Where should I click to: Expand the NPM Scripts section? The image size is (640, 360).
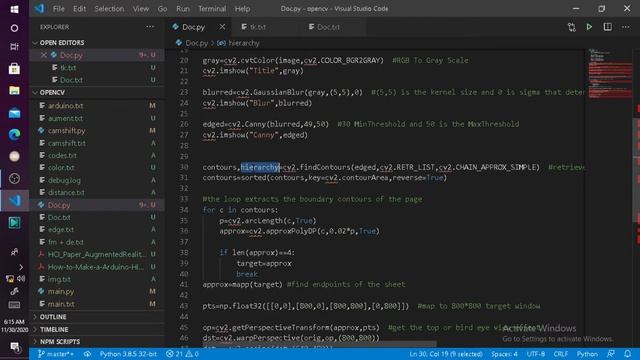(97, 342)
